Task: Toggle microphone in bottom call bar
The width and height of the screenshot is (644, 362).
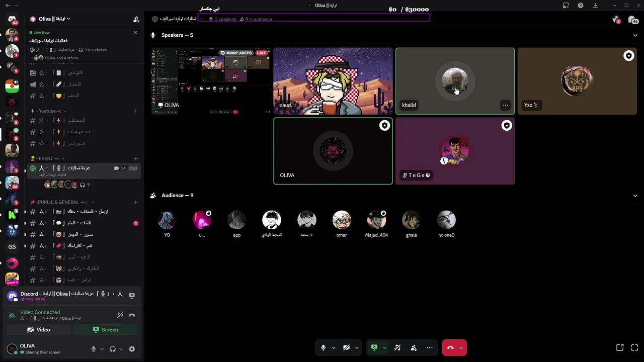Action: [x=324, y=347]
